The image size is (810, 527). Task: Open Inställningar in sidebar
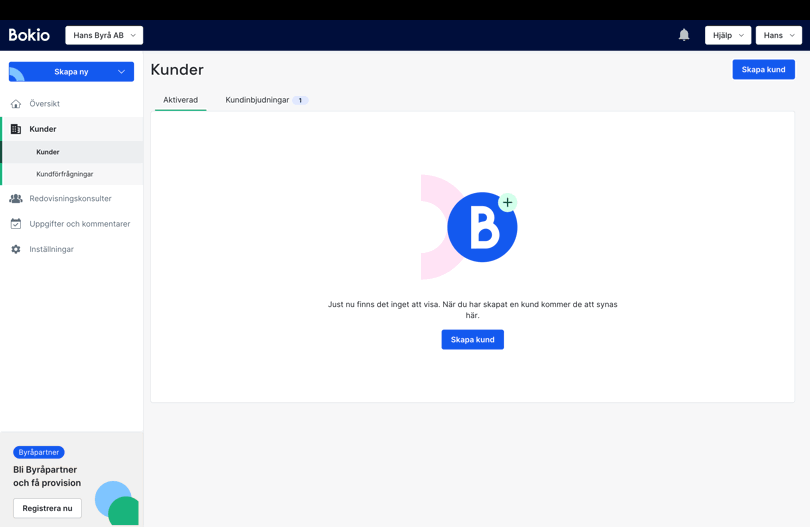pyautogui.click(x=71, y=249)
